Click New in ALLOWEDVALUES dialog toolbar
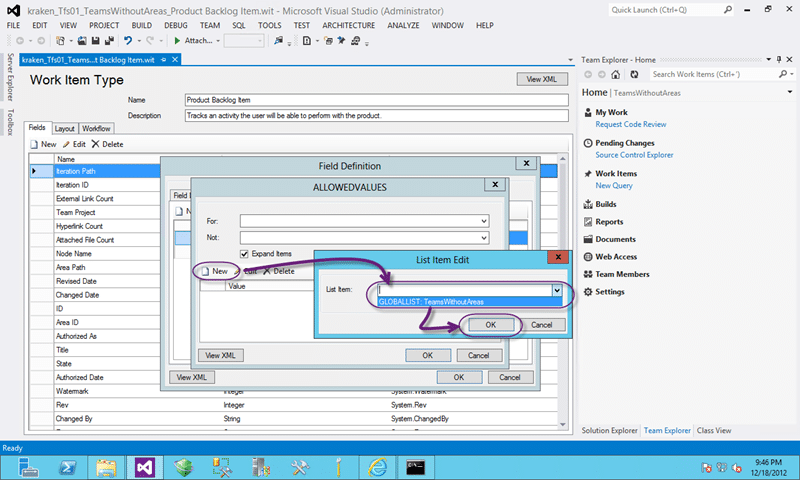This screenshot has height=480, width=800. click(x=215, y=271)
